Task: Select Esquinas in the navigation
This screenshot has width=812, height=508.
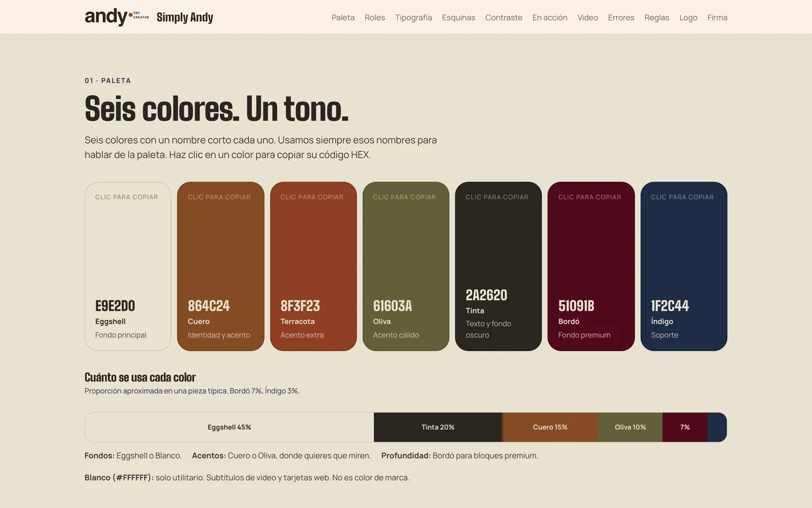Action: [459, 18]
